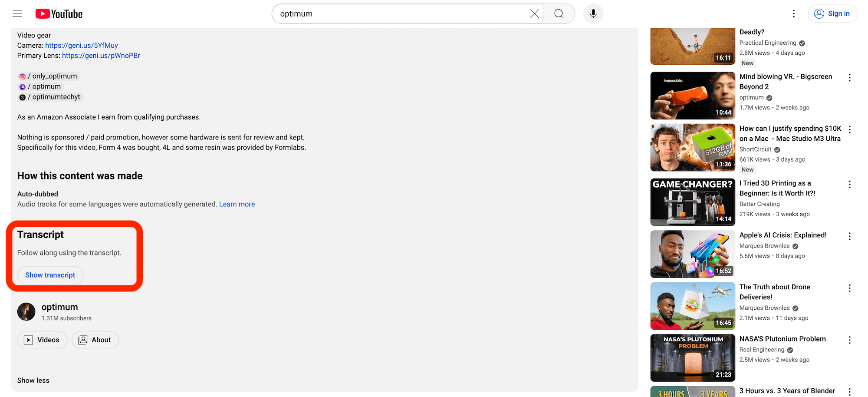Open 'Mind blowing VR. - Bigscreen Beyond 2' title

pos(786,82)
